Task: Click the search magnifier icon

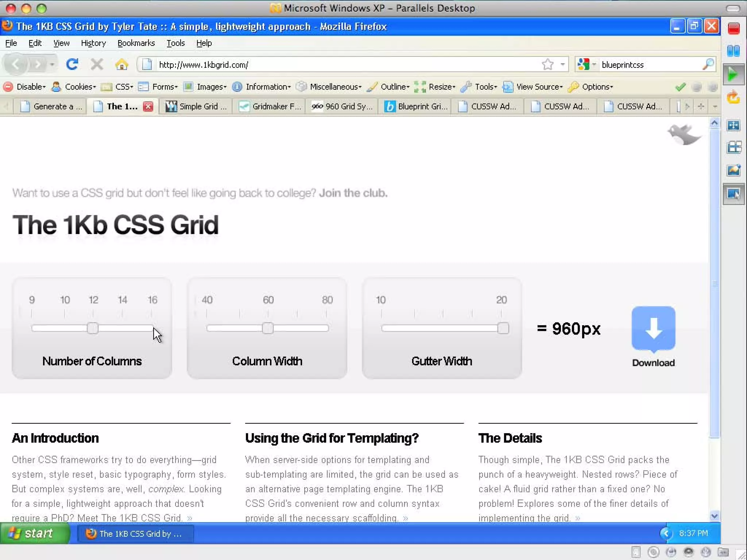Action: pos(708,65)
